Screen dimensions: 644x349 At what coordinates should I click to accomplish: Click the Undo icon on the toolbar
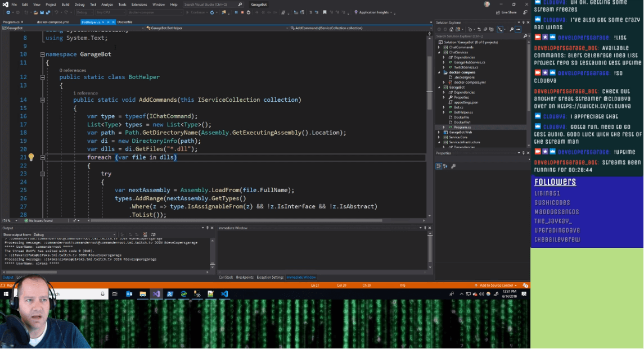pos(57,12)
